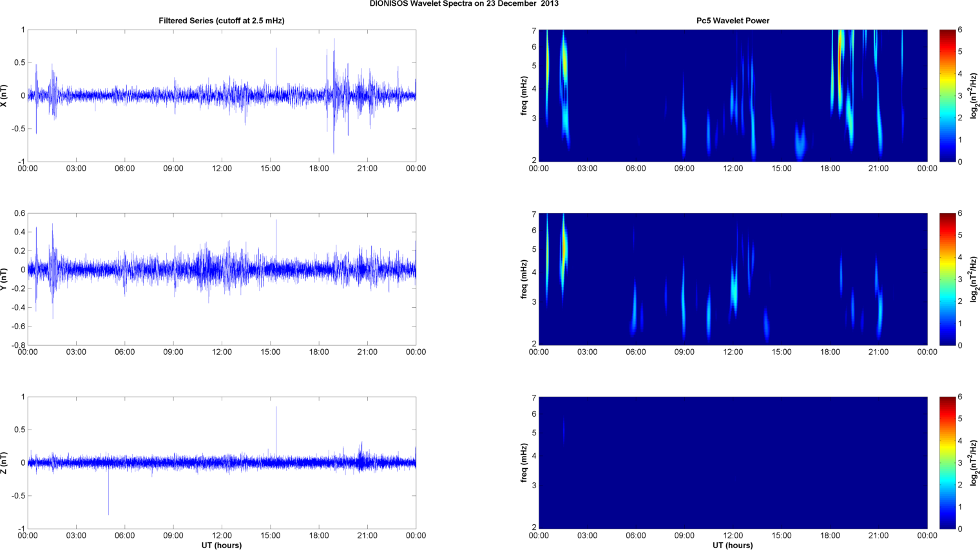Click the upward spike after 15:00 in Z series
This screenshot has height=550, width=980.
(276, 431)
